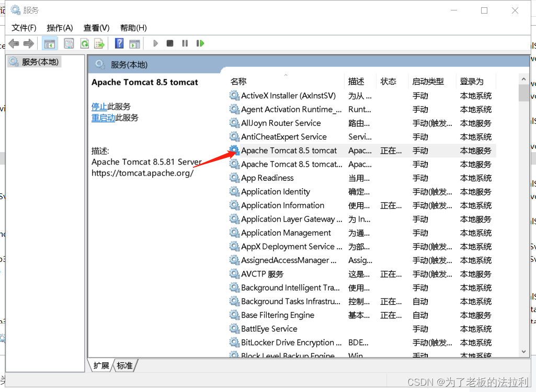536x392 pixels.
Task: Click the 重启动 link to restart service
Action: (103, 118)
